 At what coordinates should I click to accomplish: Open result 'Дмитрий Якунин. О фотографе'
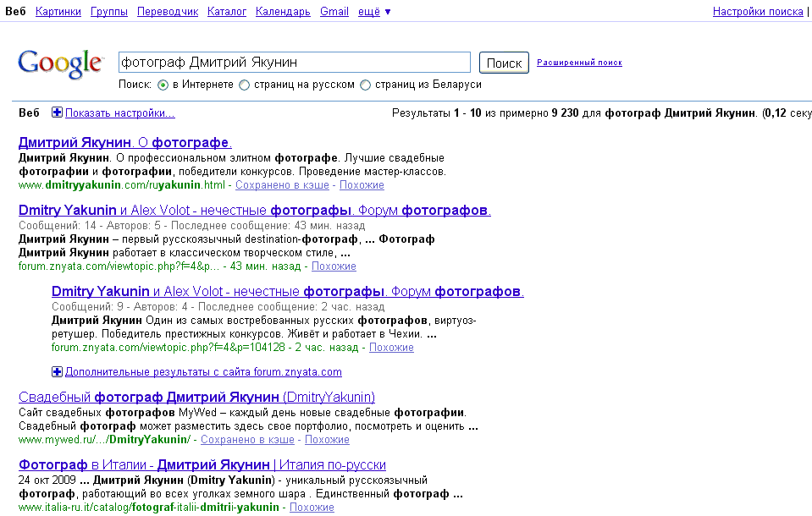124,143
